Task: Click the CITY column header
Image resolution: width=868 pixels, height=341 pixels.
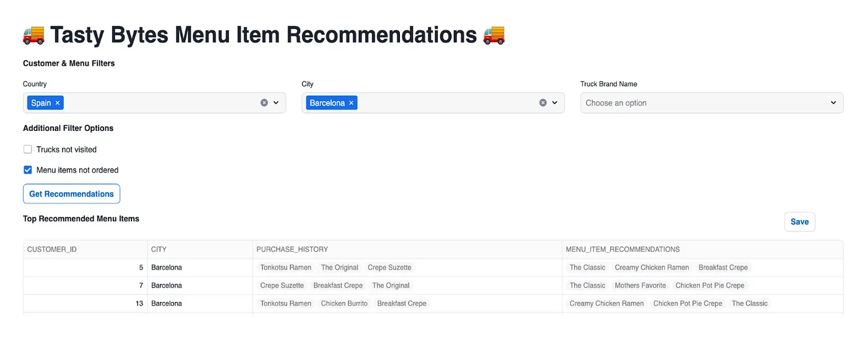Action: [x=159, y=249]
